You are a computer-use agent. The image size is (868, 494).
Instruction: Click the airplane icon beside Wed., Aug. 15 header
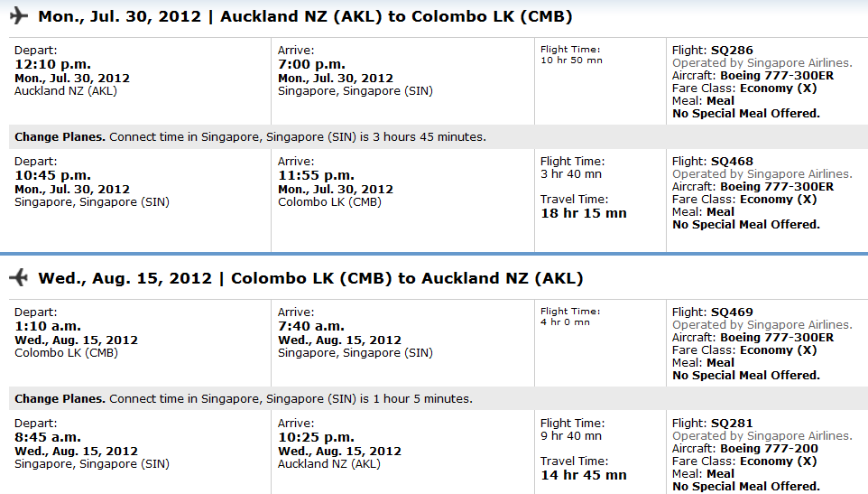(18, 277)
